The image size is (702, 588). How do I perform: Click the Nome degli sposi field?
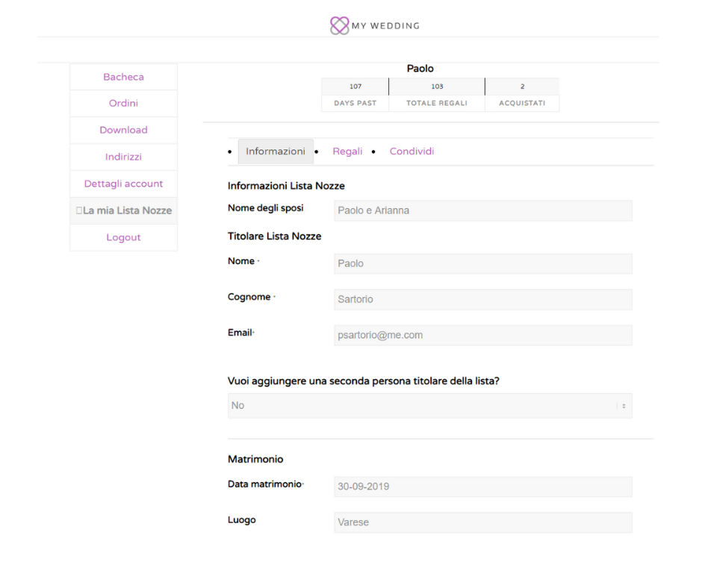(x=483, y=210)
